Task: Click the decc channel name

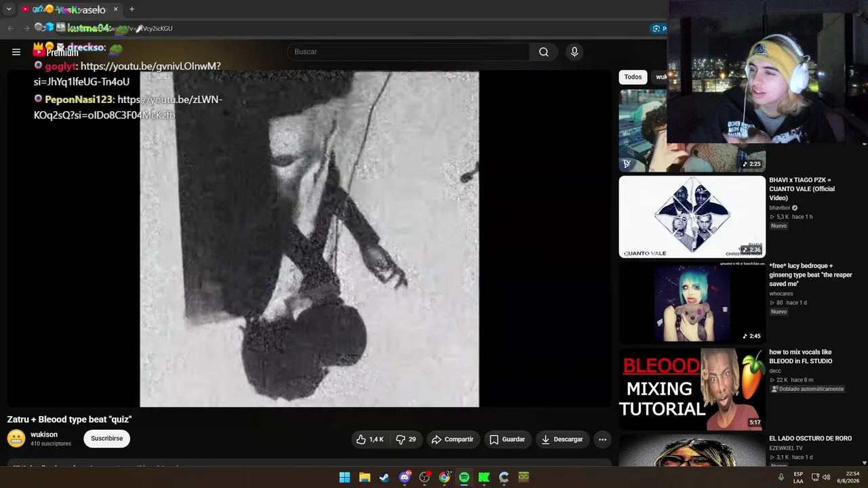Action: click(x=775, y=371)
